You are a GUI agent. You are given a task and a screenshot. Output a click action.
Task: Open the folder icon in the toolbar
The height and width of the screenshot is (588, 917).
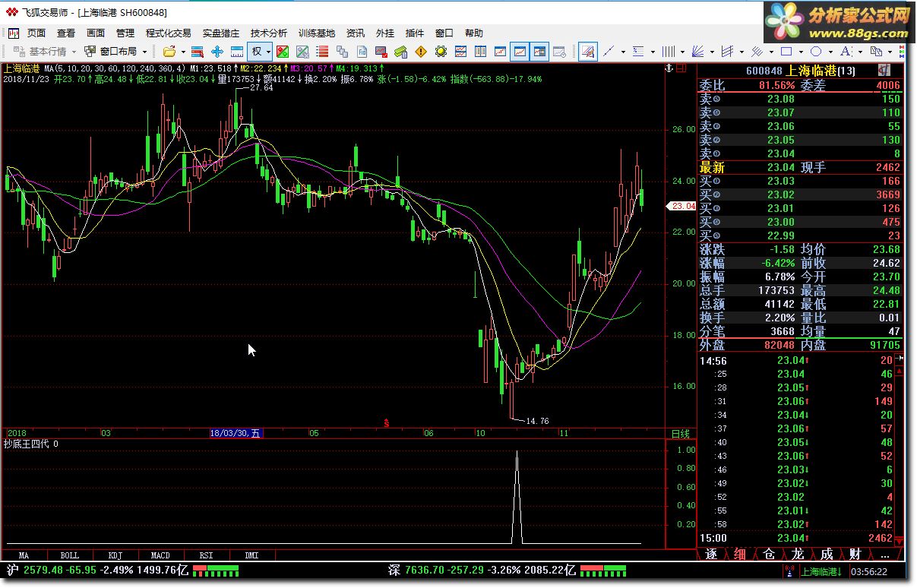click(x=169, y=52)
